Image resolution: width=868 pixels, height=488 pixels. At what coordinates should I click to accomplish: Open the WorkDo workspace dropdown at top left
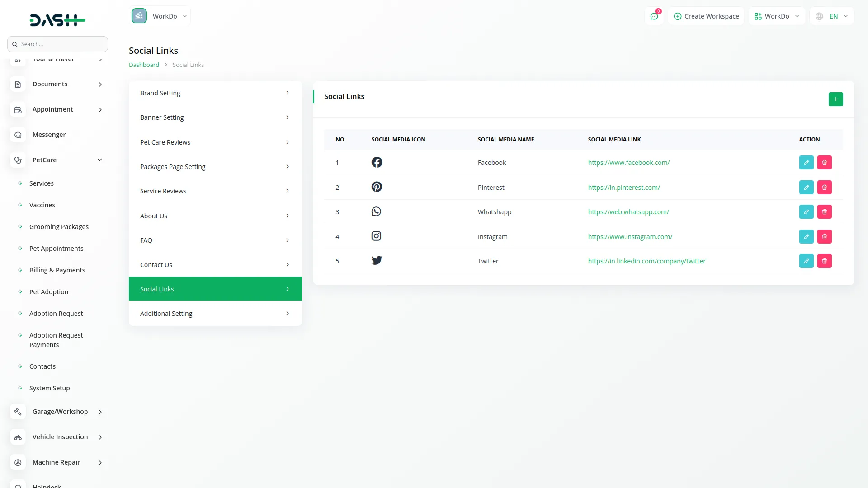[160, 16]
